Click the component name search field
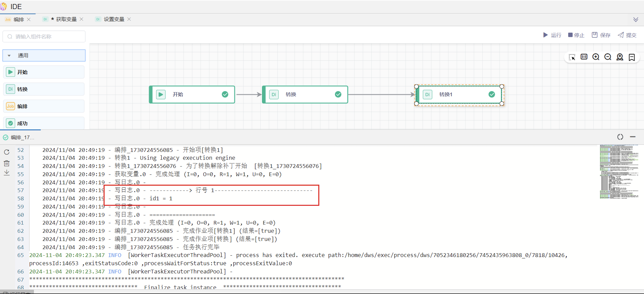644x294 pixels. coord(44,37)
